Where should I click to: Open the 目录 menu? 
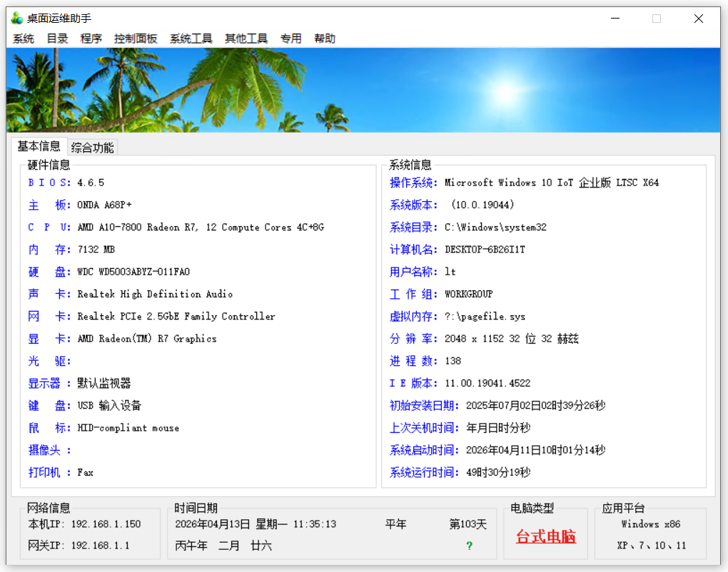tap(57, 39)
